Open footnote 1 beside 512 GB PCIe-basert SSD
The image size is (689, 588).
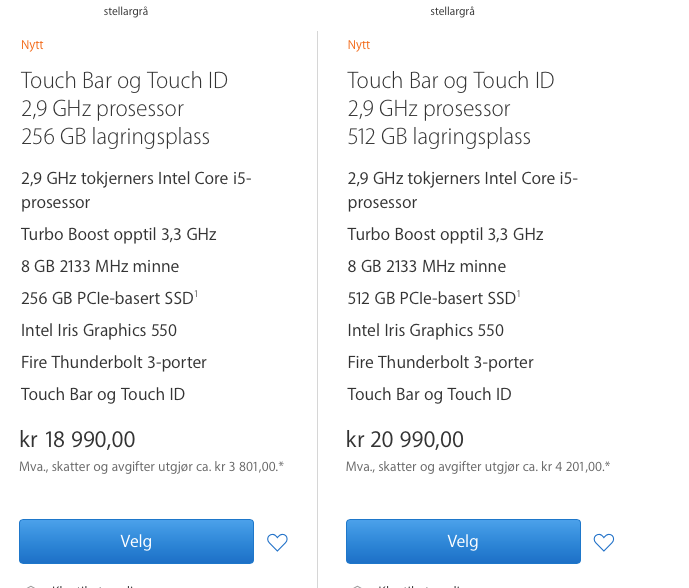(x=519, y=293)
